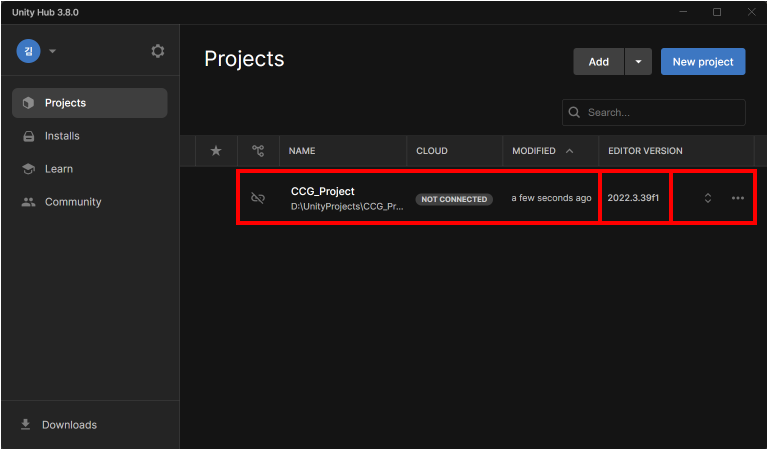
Task: Click the blue account avatar
Action: pos(28,51)
